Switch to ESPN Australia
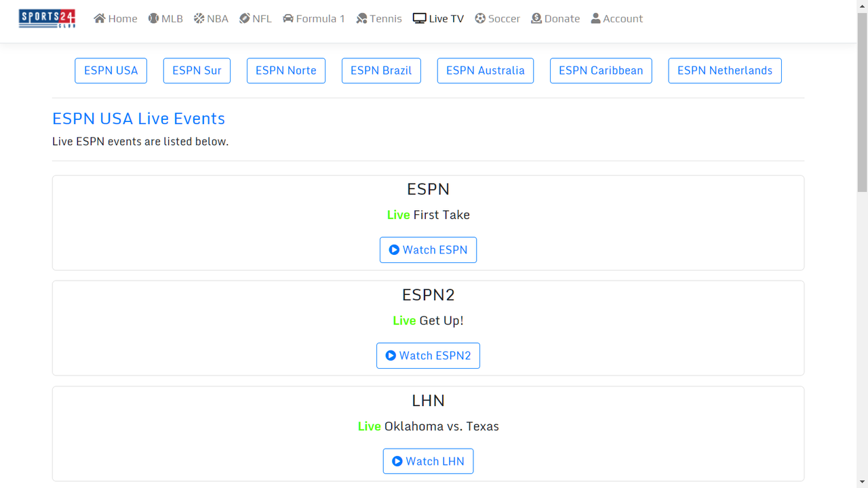The height and width of the screenshot is (488, 868). tap(486, 70)
